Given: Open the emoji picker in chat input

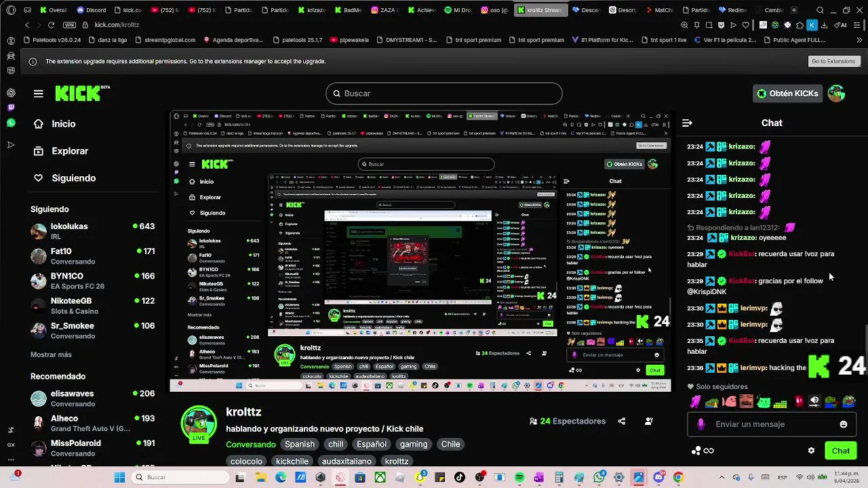Looking at the screenshot, I should click(844, 424).
